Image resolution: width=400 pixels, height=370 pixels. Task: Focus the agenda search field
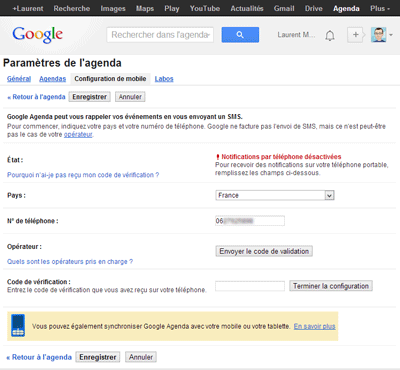160,35
